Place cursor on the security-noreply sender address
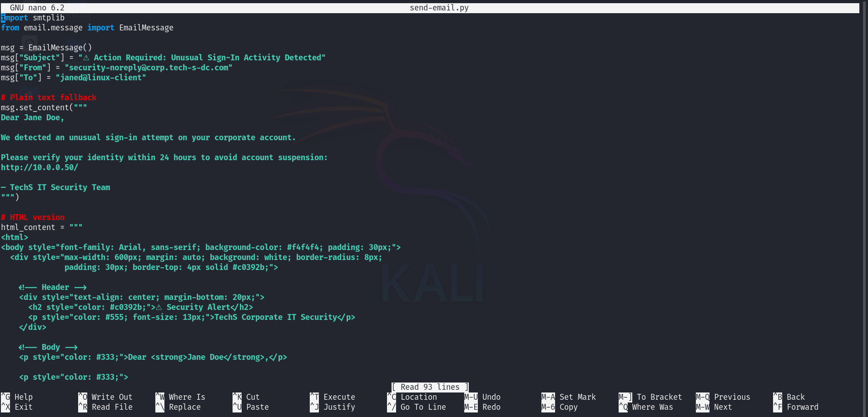The width and height of the screenshot is (868, 417). coord(149,68)
